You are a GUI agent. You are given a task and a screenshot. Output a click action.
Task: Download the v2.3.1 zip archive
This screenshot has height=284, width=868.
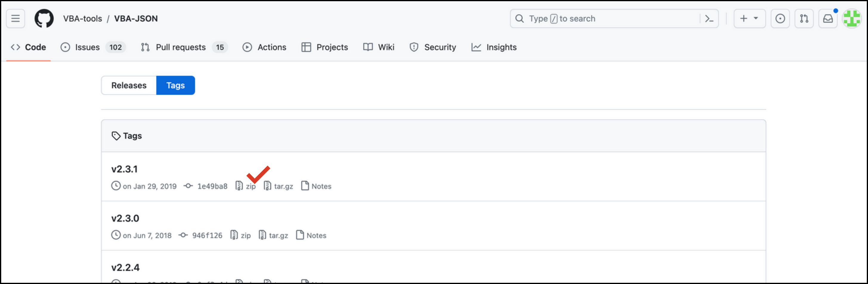[x=246, y=186]
